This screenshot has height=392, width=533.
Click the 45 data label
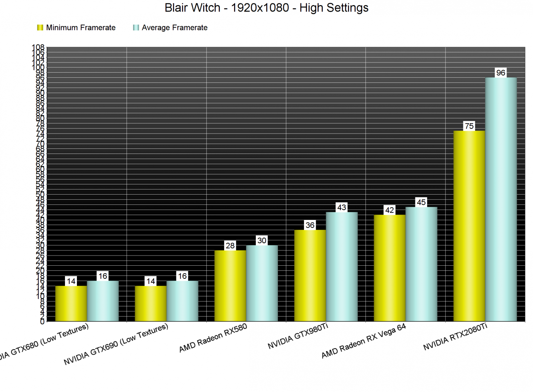(421, 202)
